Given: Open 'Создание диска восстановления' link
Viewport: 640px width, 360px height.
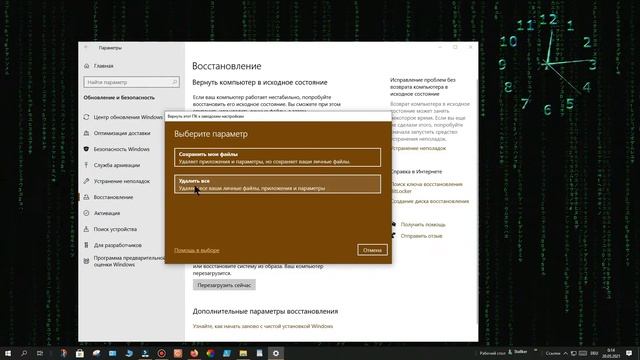Looking at the screenshot, I should [x=430, y=201].
